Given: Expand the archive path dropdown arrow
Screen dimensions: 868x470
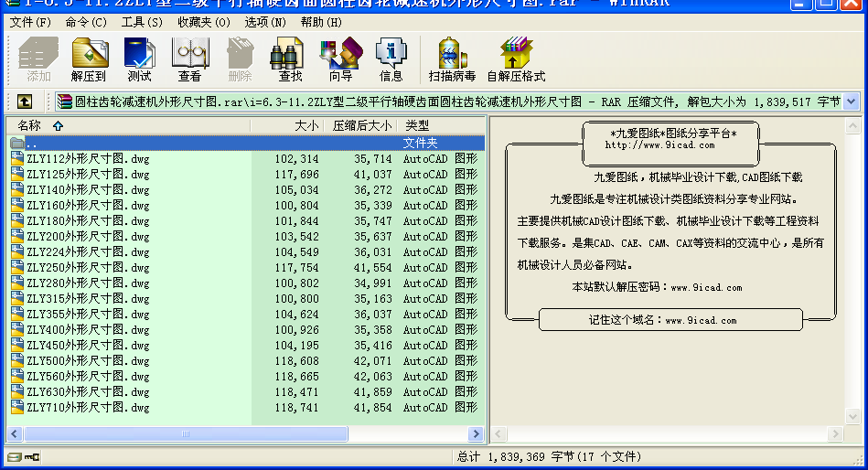Looking at the screenshot, I should pyautogui.click(x=852, y=101).
